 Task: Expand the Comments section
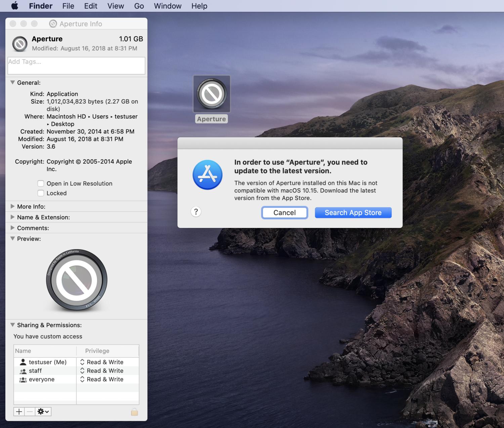point(12,228)
